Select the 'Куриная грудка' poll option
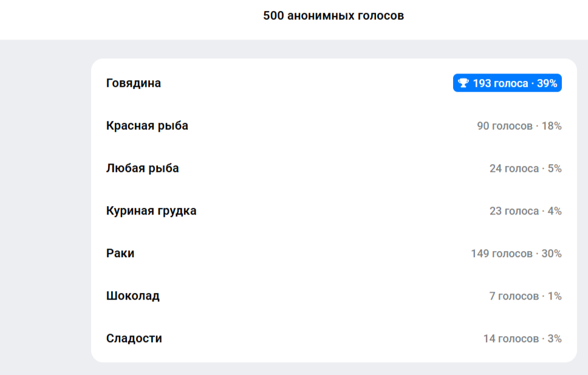588x375 pixels. (x=151, y=210)
